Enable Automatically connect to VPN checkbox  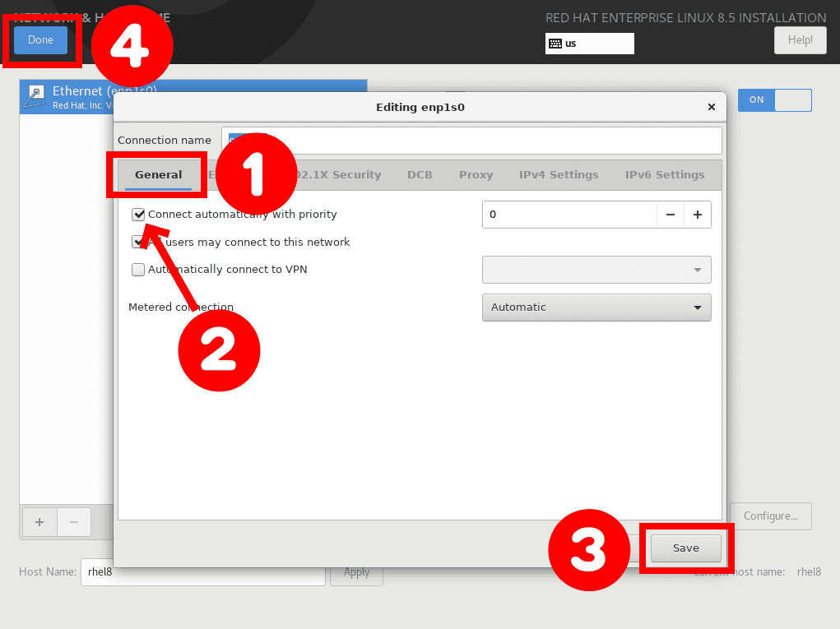click(x=138, y=269)
